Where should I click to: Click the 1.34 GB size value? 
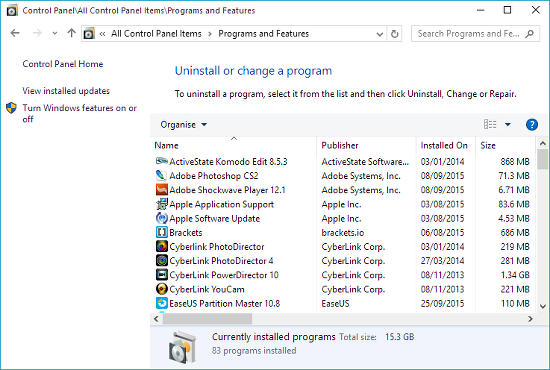(515, 275)
